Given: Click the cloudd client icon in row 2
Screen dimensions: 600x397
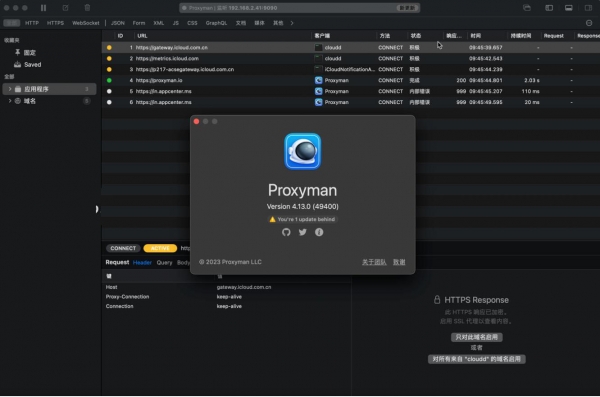Looking at the screenshot, I should (x=318, y=58).
